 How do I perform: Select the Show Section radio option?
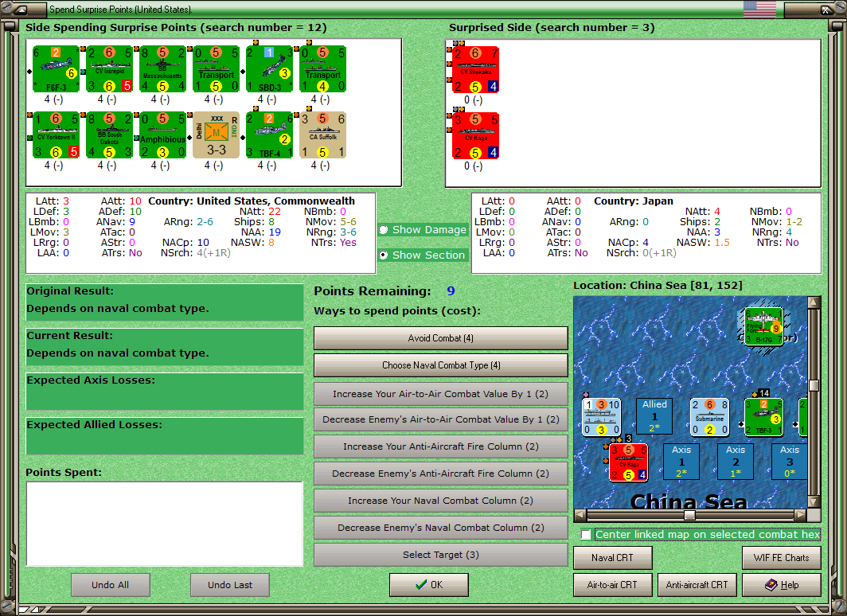tap(423, 255)
